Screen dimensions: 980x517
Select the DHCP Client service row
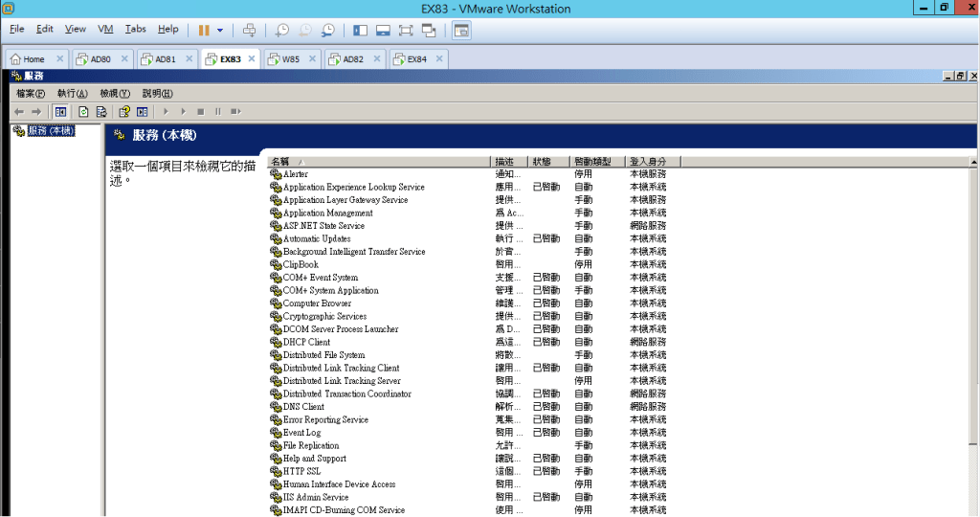coord(306,342)
